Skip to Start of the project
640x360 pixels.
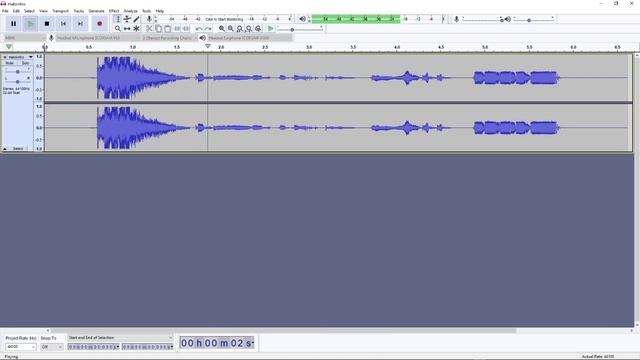pyautogui.click(x=63, y=24)
